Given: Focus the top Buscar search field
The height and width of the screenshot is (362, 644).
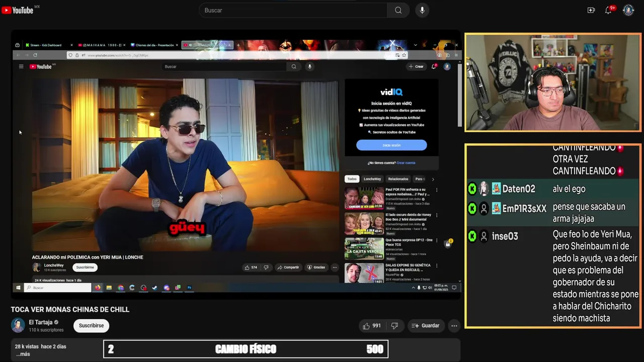Looking at the screenshot, I should 293,10.
